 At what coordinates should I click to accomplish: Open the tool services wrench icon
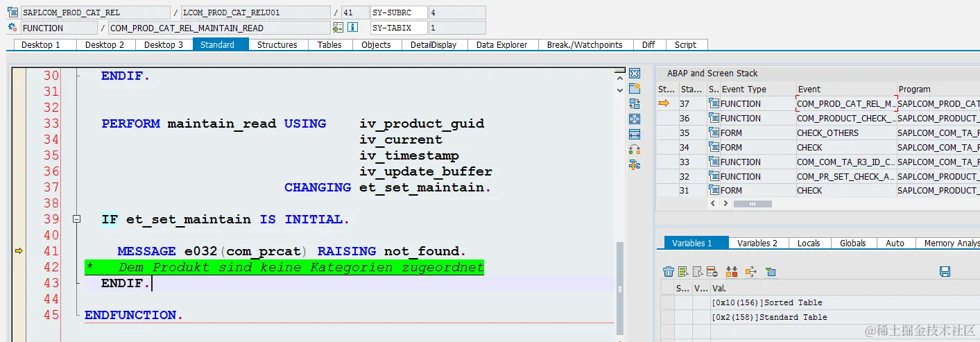(635, 164)
